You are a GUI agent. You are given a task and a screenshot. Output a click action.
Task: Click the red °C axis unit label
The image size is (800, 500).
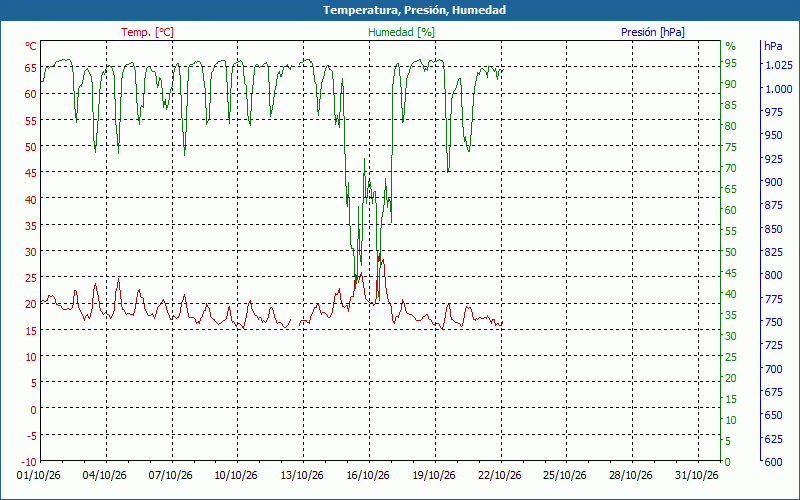pos(31,46)
